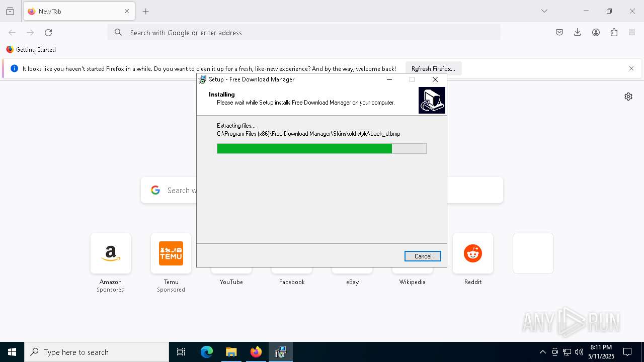Click the Free Download Manager setup logo image
The height and width of the screenshot is (362, 644).
pyautogui.click(x=432, y=100)
